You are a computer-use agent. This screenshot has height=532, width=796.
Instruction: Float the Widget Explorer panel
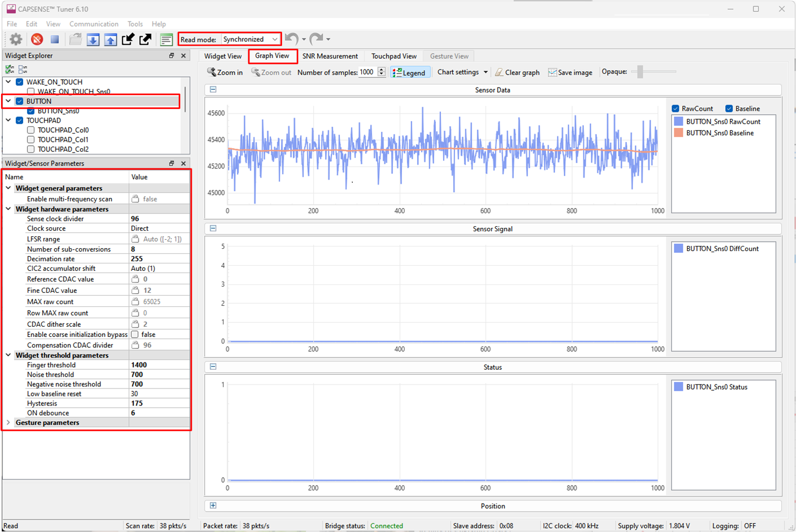click(171, 55)
